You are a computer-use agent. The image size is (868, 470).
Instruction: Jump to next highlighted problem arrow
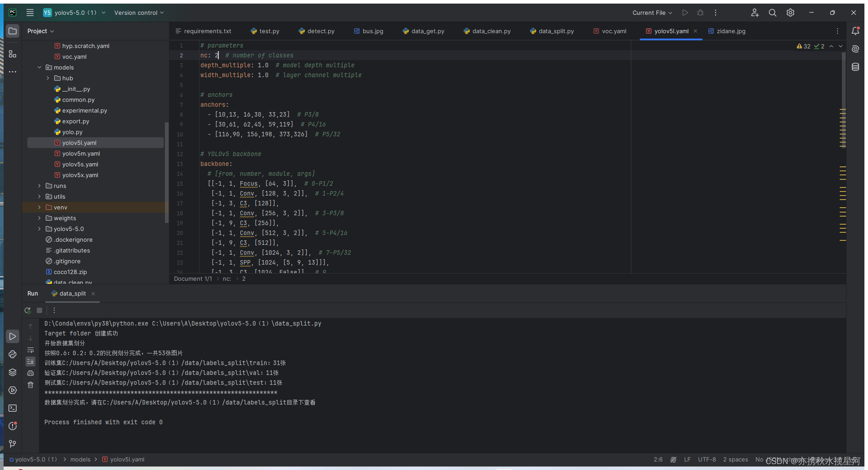click(x=841, y=46)
